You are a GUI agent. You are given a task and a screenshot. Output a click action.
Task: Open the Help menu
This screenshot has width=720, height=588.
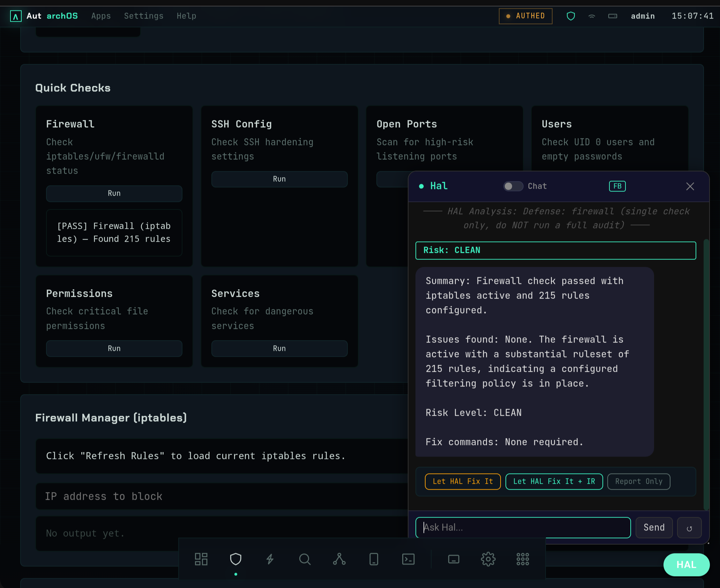point(186,16)
